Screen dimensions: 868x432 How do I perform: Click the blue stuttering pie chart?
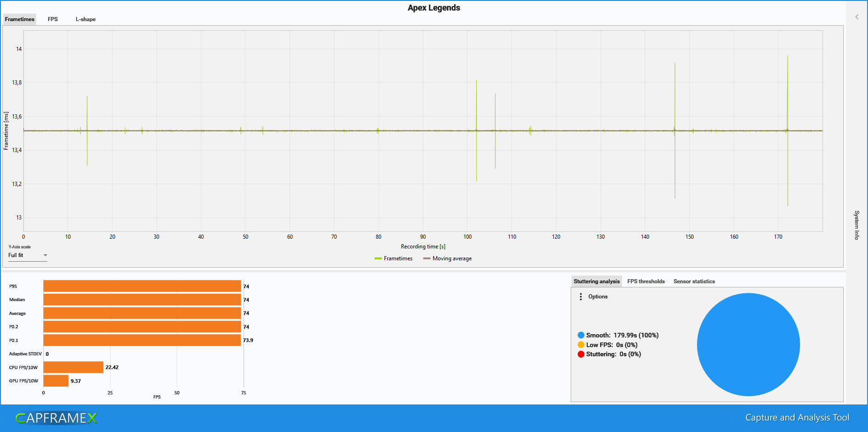click(748, 344)
